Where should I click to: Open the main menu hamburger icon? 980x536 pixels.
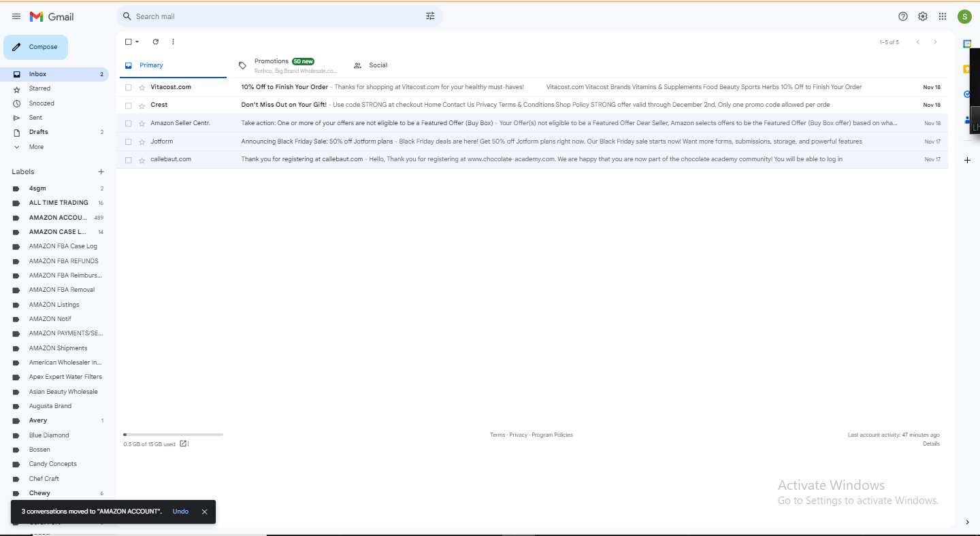[x=16, y=16]
